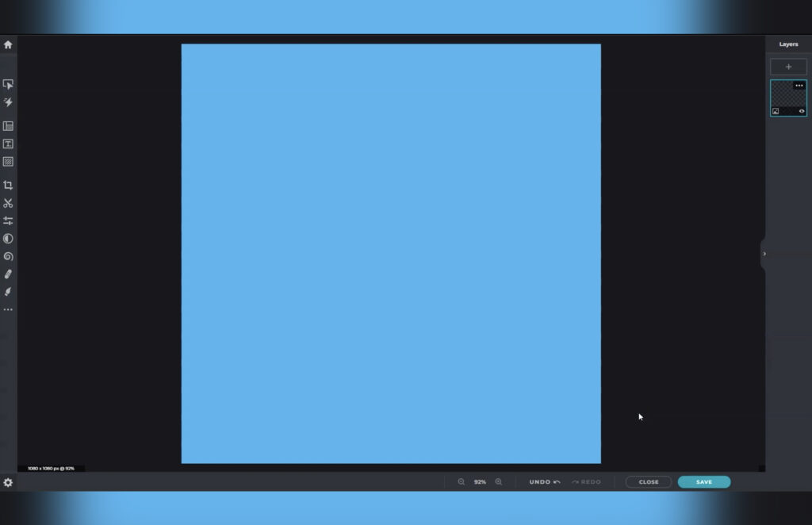Select the Draw pencil tool

click(x=8, y=274)
